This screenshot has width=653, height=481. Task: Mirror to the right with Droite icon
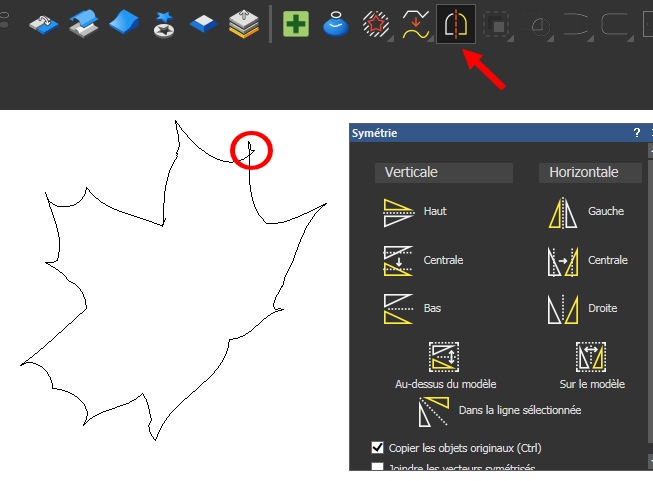(x=563, y=309)
